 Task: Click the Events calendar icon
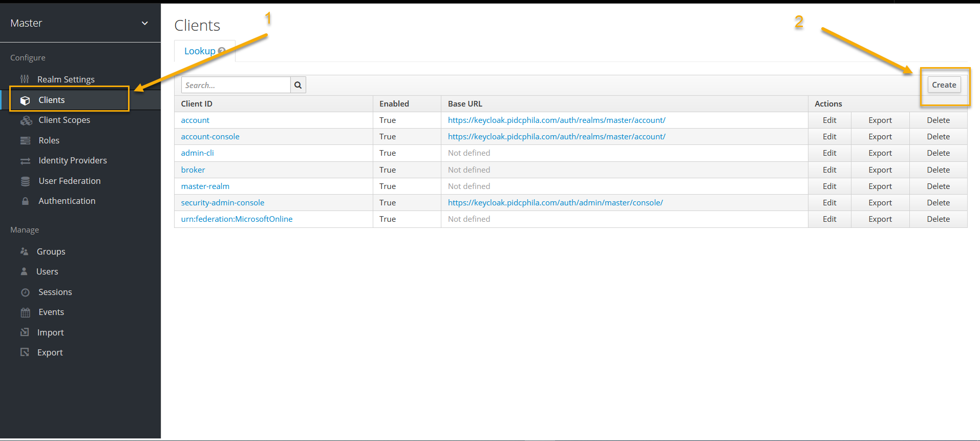(x=25, y=312)
